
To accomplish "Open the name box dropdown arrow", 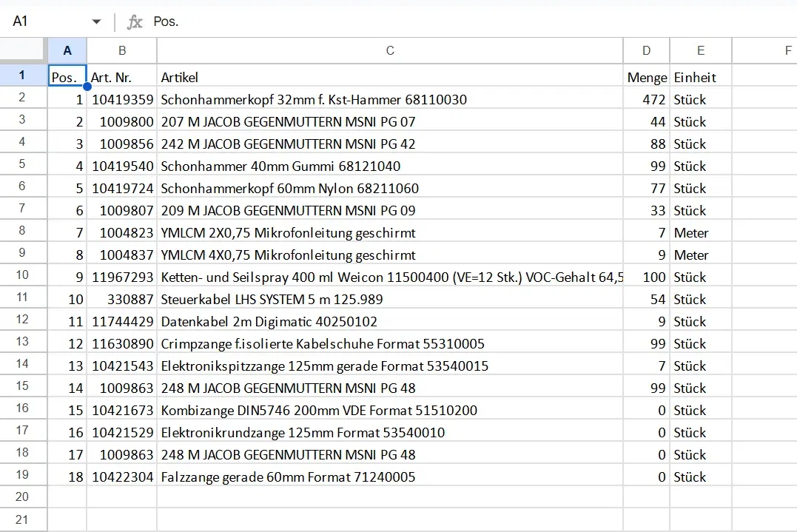I will (96, 21).
